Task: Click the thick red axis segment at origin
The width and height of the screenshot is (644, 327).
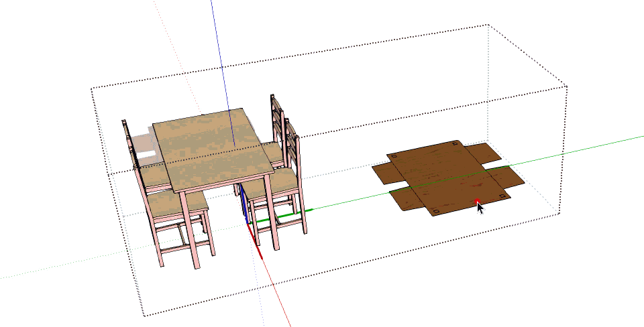Action: pyautogui.click(x=254, y=241)
